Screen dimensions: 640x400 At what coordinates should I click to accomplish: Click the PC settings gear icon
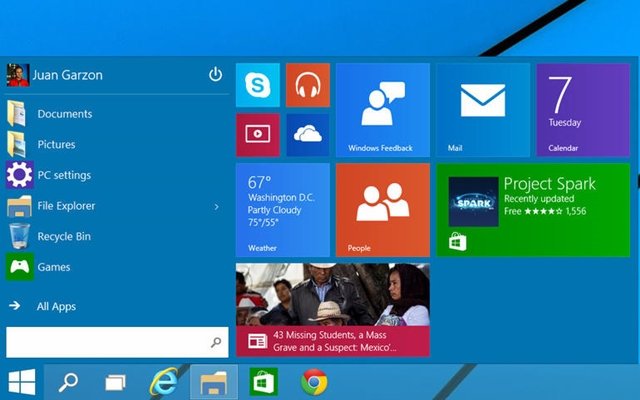pyautogui.click(x=20, y=175)
